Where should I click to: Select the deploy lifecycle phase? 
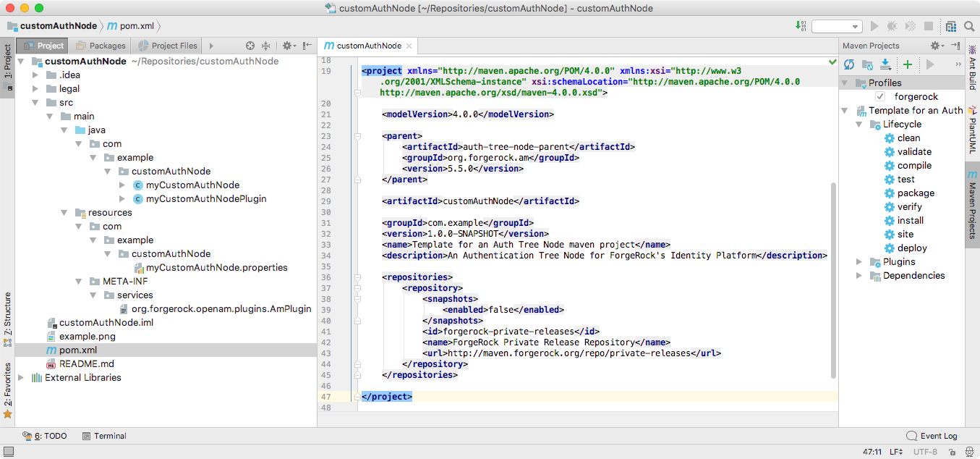[x=912, y=248]
